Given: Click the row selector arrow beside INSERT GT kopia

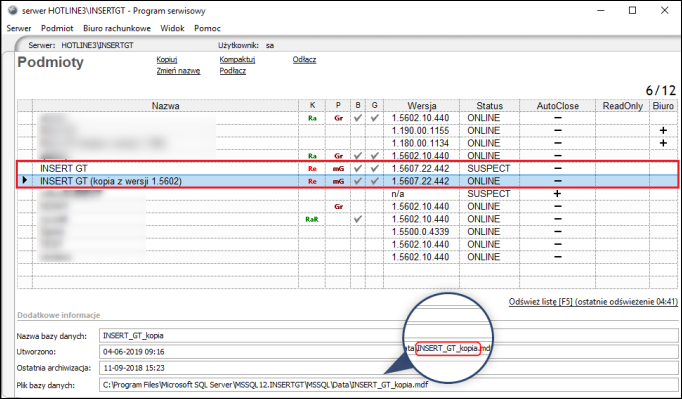Looking at the screenshot, I should pyautogui.click(x=25, y=180).
